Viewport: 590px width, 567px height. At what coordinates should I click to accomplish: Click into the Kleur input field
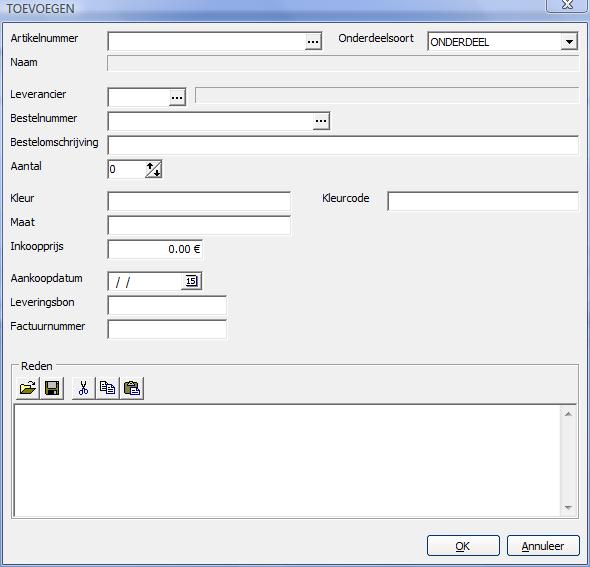tap(199, 201)
